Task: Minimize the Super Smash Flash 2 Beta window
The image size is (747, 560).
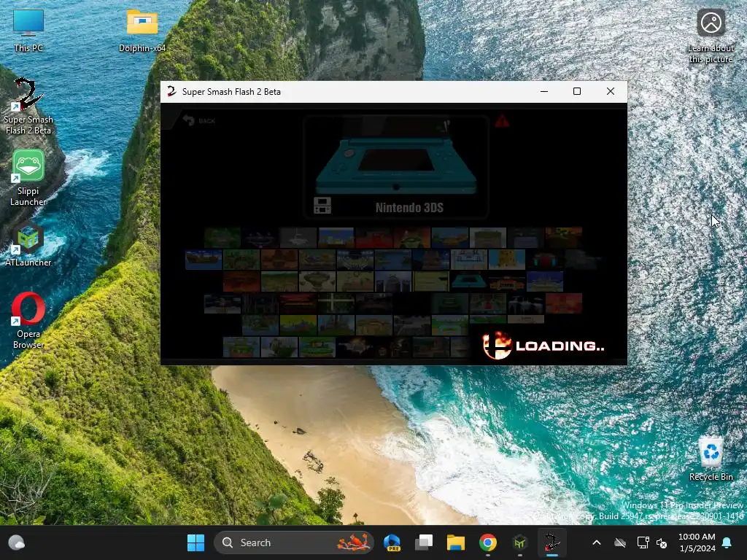Action: pyautogui.click(x=544, y=91)
